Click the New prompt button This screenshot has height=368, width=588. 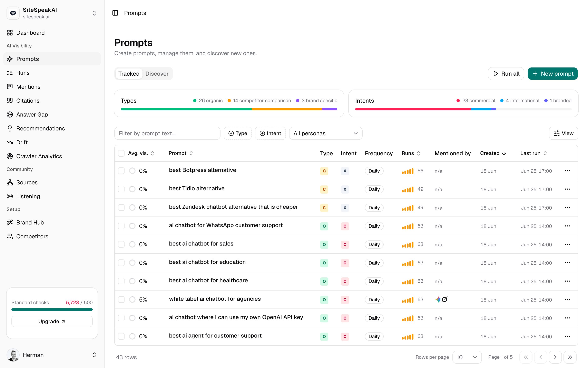(x=552, y=74)
